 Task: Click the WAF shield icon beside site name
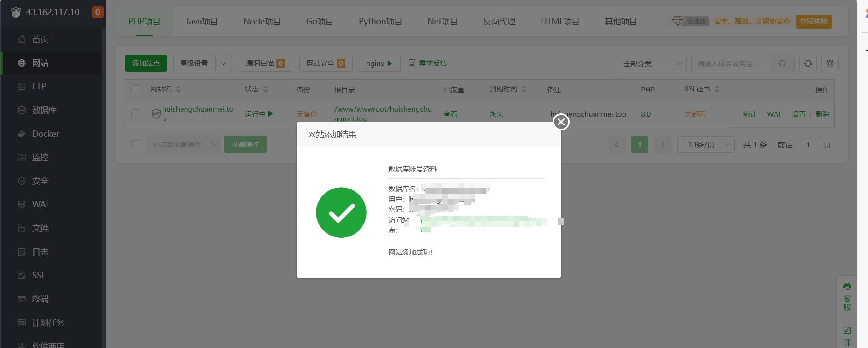[156, 114]
